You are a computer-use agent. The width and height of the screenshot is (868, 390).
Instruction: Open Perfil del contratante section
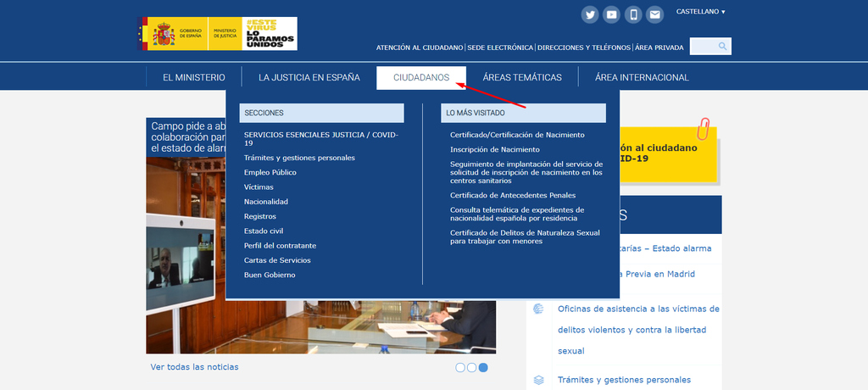280,245
